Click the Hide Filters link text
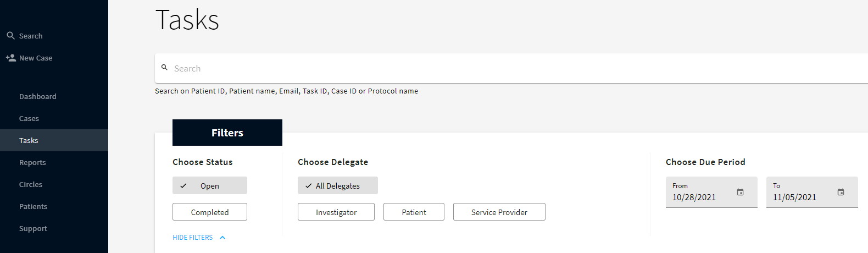The height and width of the screenshot is (253, 868). tap(192, 238)
